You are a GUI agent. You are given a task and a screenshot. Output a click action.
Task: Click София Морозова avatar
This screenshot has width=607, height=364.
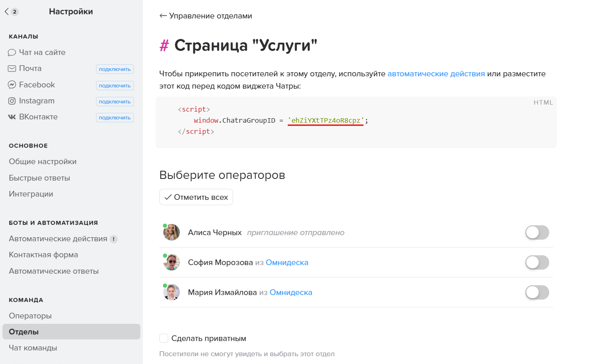[172, 262]
